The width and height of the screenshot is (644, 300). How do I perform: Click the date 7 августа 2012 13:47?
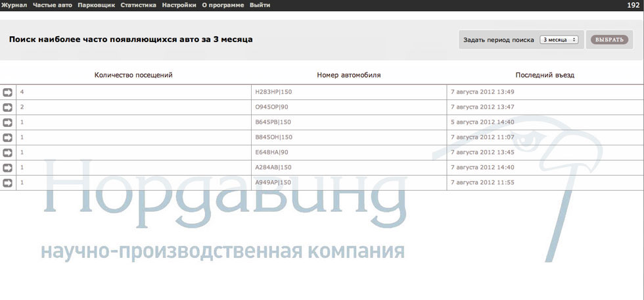tap(482, 107)
